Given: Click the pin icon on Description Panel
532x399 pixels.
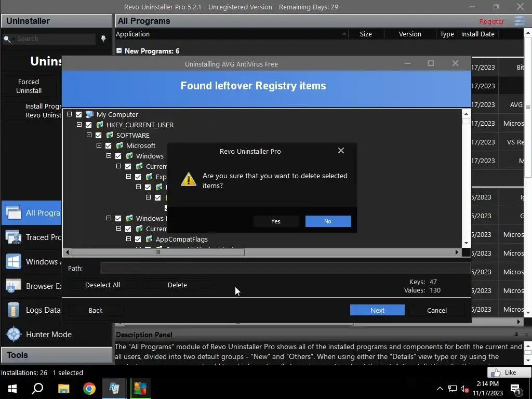Looking at the screenshot, I should click(x=516, y=335).
